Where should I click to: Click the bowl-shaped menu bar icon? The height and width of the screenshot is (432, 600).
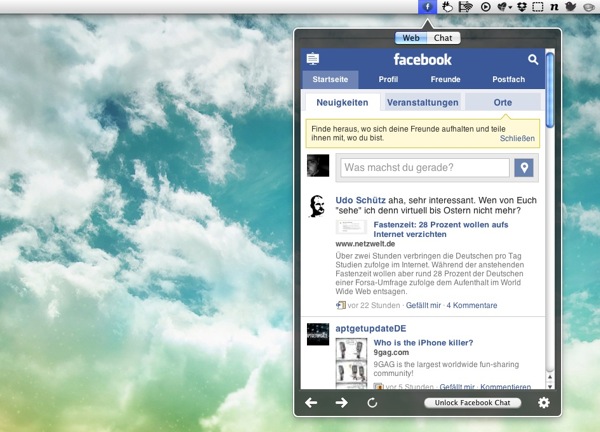click(589, 7)
